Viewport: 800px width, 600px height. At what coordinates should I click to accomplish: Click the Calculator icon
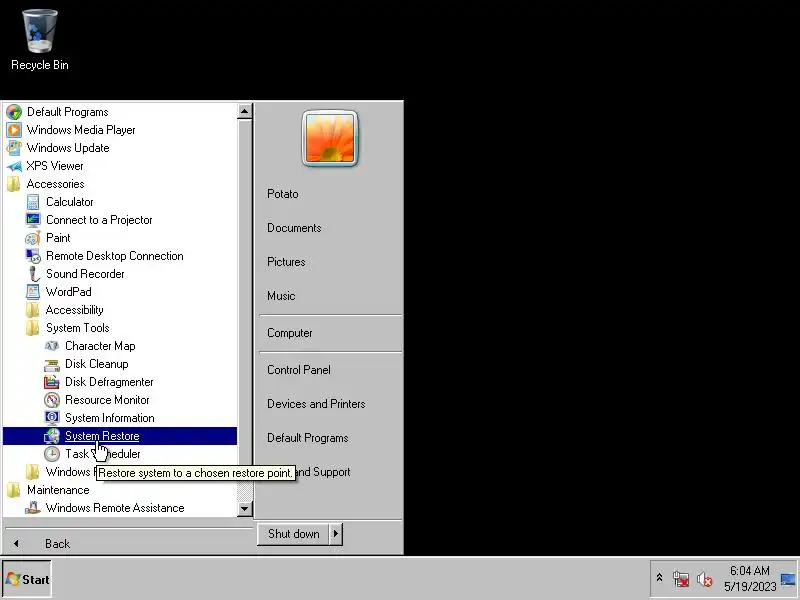click(33, 202)
